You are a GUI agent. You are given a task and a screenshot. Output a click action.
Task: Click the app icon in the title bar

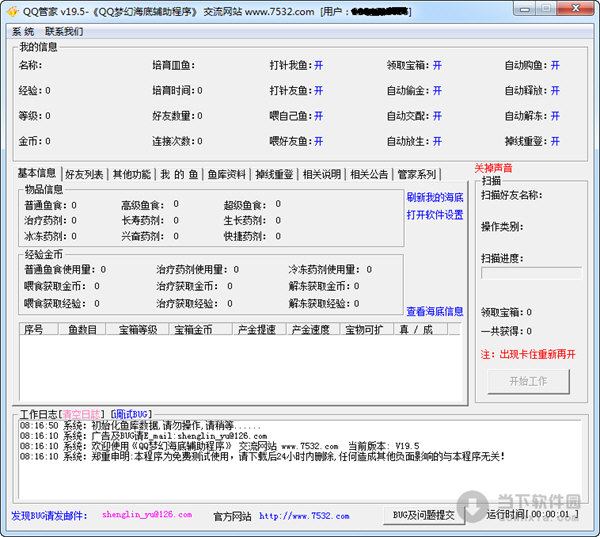tap(13, 11)
